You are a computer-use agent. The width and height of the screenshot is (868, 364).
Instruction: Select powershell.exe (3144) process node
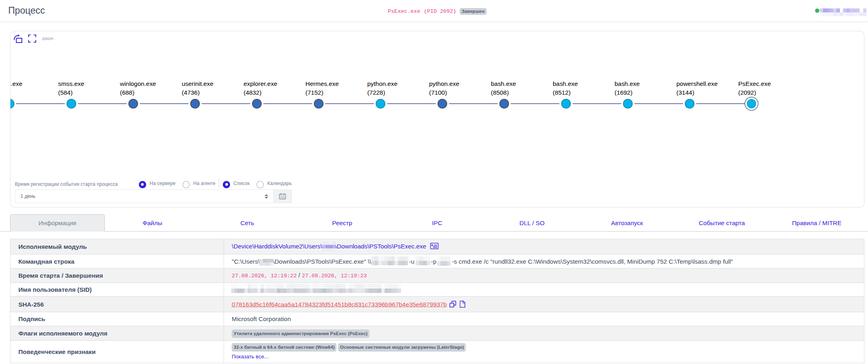(690, 104)
